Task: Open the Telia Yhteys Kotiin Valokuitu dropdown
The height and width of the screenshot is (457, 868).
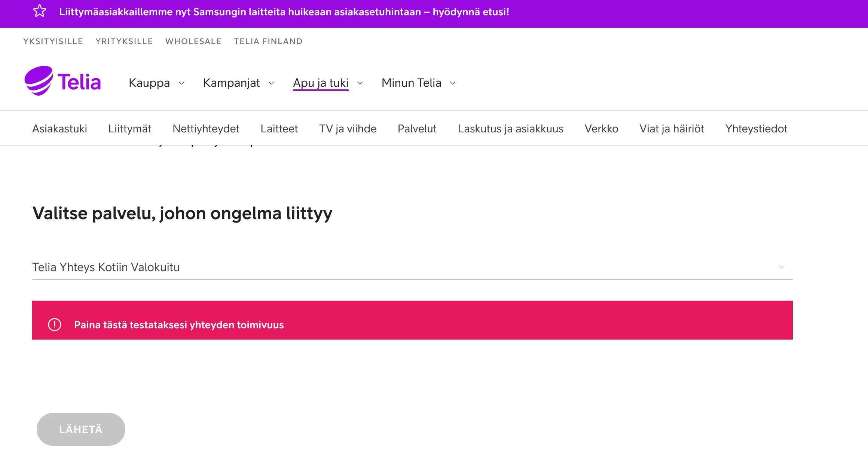Action: (x=412, y=267)
